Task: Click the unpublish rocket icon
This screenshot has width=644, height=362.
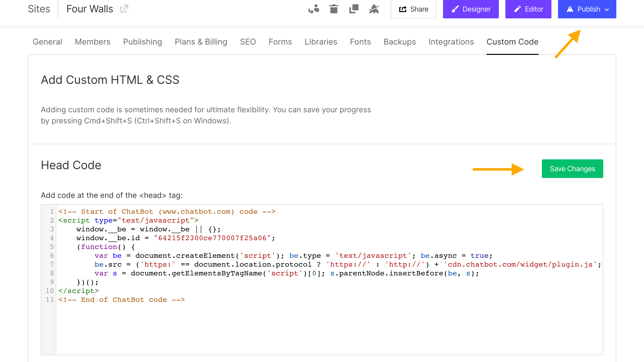Action: (x=374, y=9)
